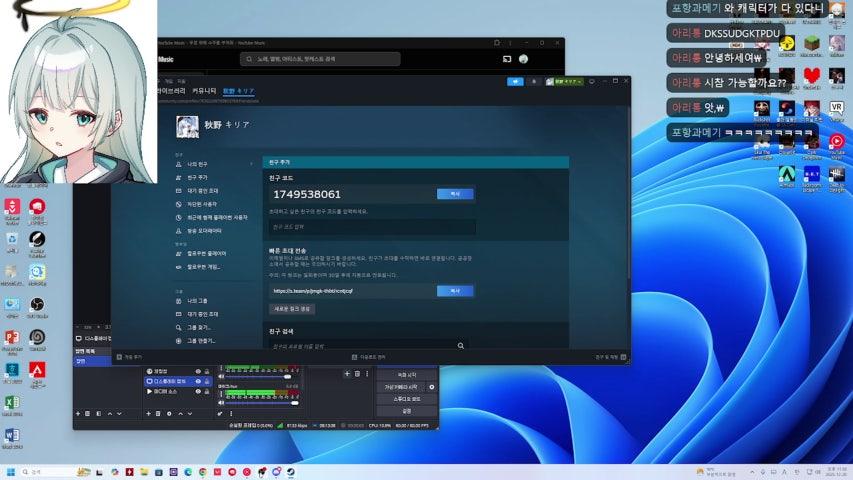
Task: Copy the quick invite link
Action: coord(455,291)
